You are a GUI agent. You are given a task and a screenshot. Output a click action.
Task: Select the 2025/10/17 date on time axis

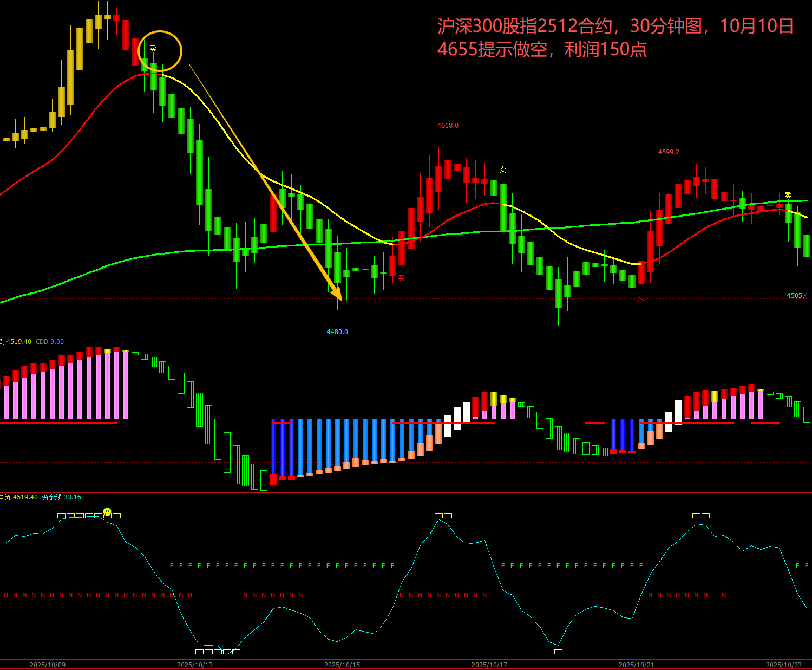pyautogui.click(x=489, y=665)
